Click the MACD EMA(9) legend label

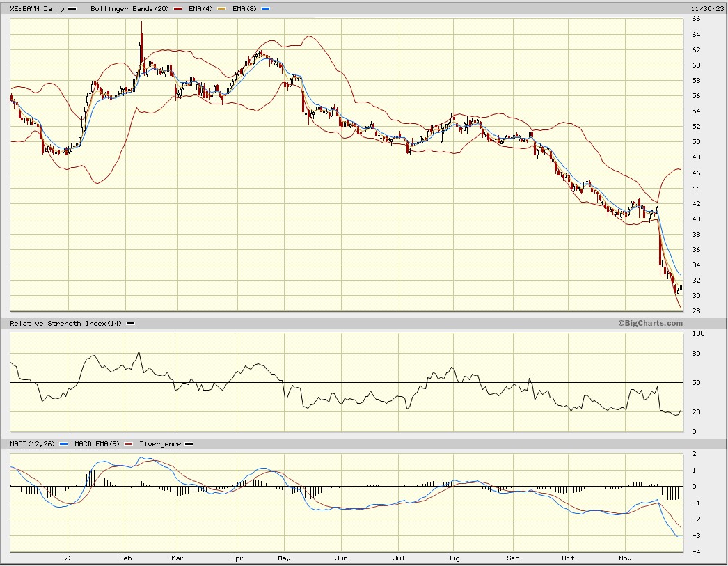tap(97, 444)
